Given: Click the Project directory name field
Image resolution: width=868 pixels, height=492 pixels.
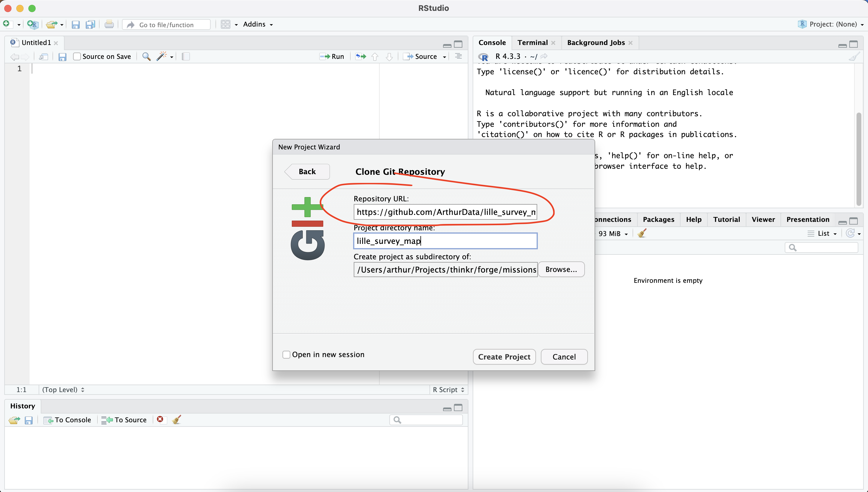Looking at the screenshot, I should click(x=445, y=241).
